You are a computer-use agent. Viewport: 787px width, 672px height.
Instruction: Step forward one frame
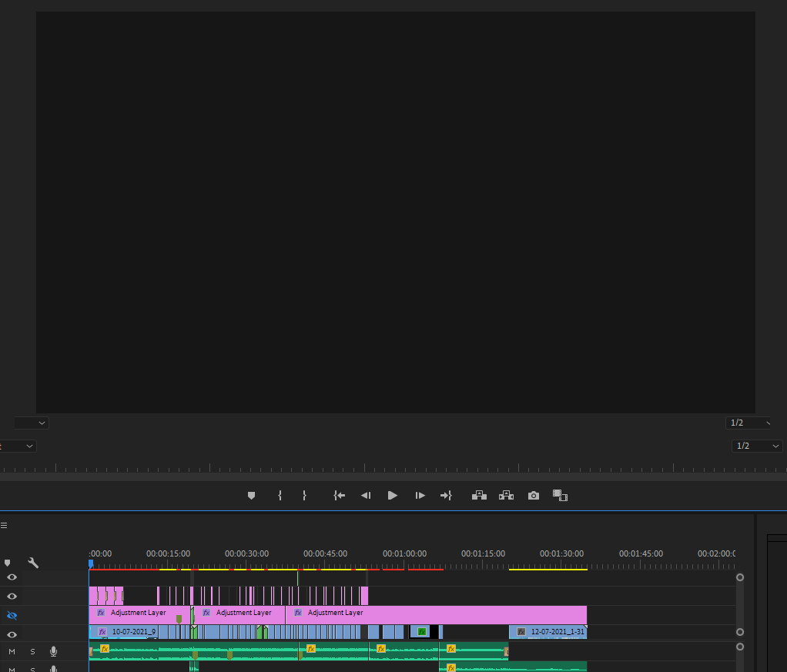(420, 495)
